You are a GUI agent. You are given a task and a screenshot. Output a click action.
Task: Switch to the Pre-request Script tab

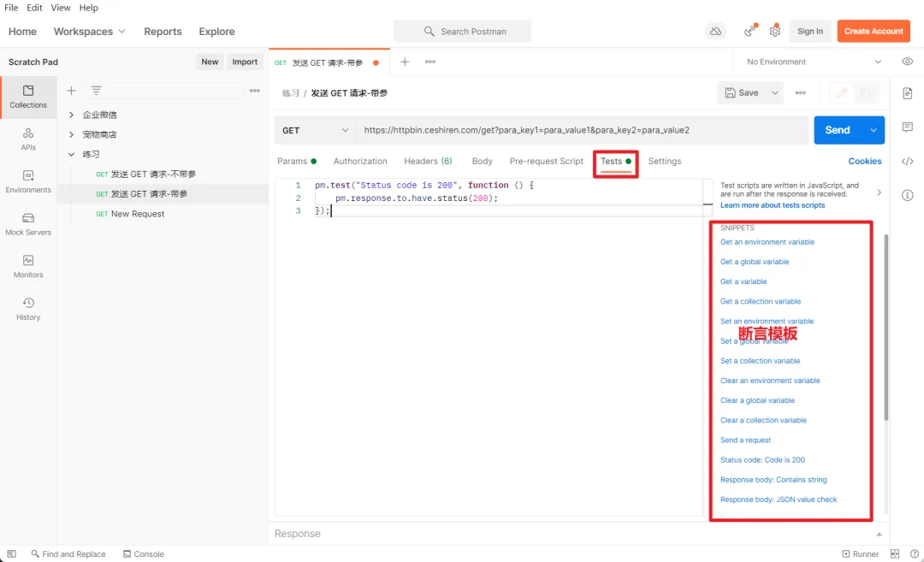546,161
